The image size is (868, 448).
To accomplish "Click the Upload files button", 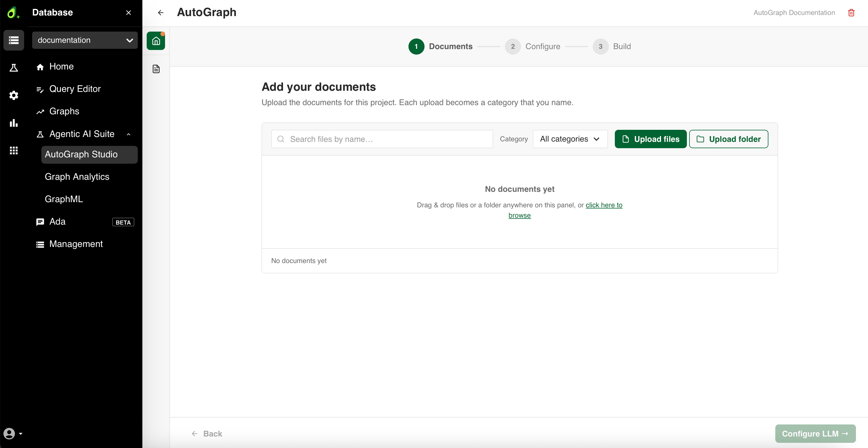I will tap(650, 139).
